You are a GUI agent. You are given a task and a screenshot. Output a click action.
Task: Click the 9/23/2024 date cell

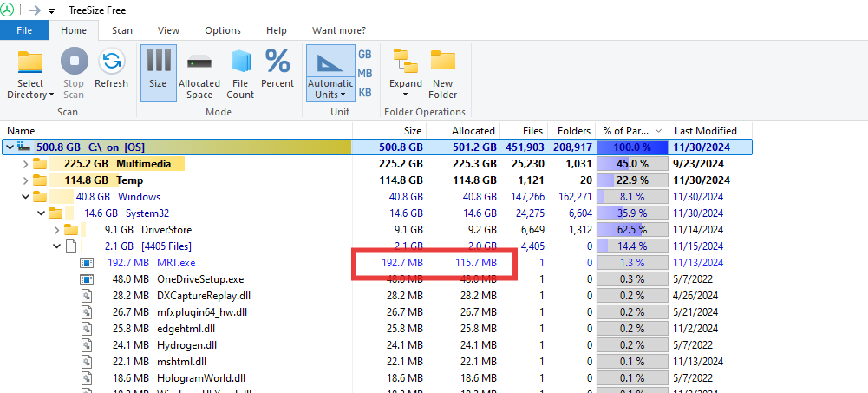click(x=699, y=164)
